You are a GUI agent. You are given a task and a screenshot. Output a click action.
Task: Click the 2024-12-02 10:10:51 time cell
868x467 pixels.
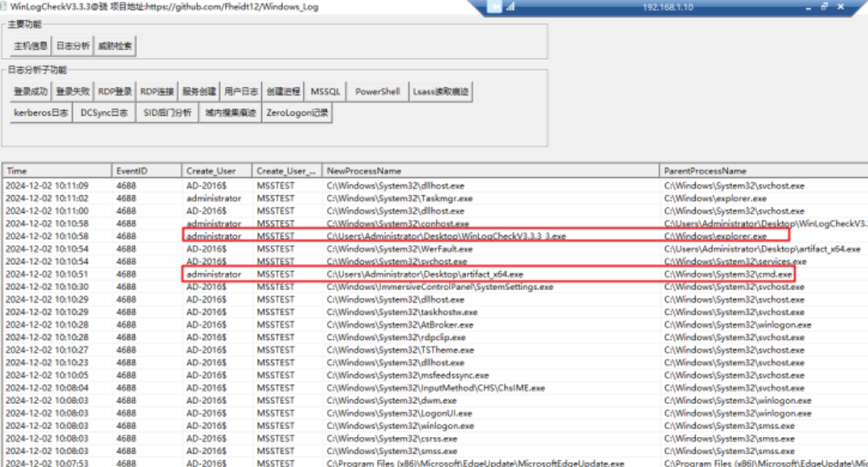click(x=47, y=274)
